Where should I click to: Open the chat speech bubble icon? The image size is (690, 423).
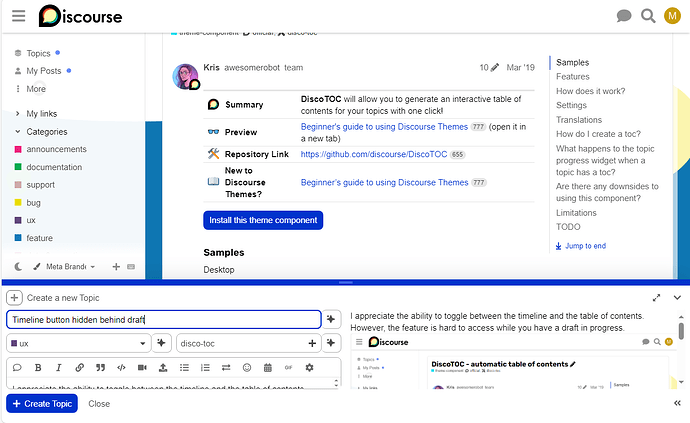(x=624, y=16)
